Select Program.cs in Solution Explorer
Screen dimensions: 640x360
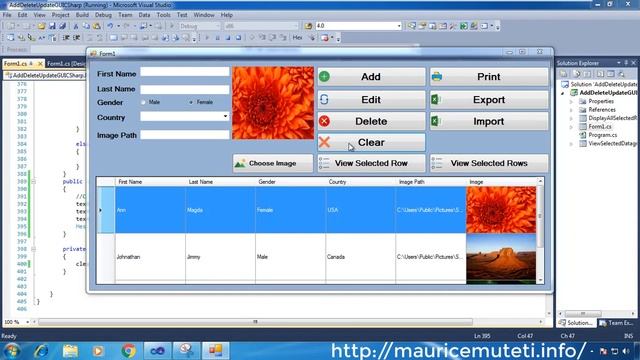[602, 135]
